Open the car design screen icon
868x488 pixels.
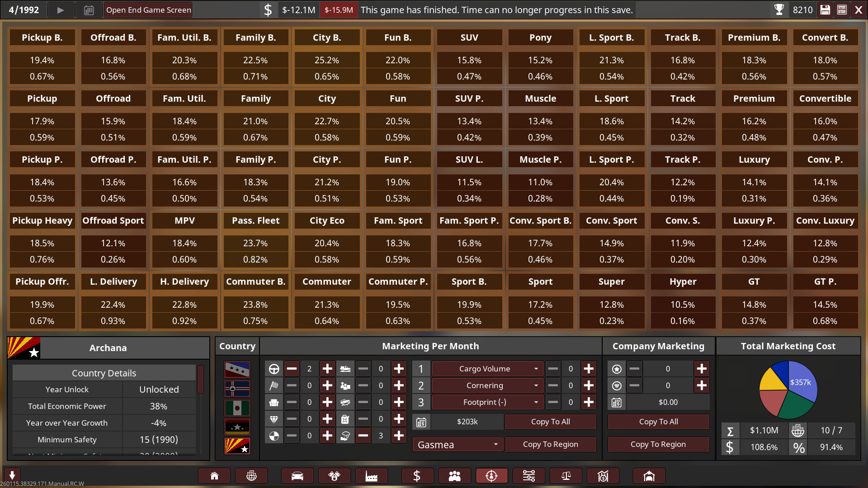[x=297, y=476]
